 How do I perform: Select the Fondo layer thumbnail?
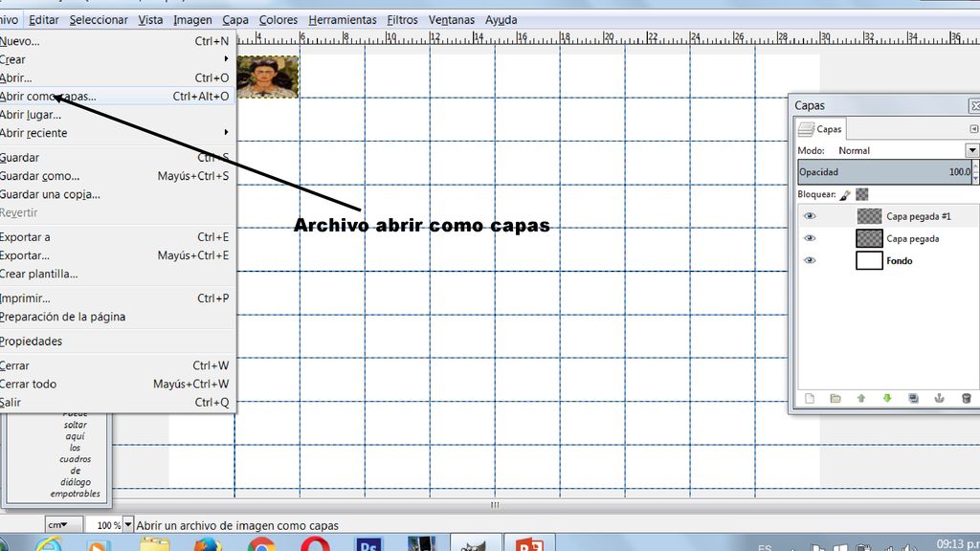click(x=869, y=260)
